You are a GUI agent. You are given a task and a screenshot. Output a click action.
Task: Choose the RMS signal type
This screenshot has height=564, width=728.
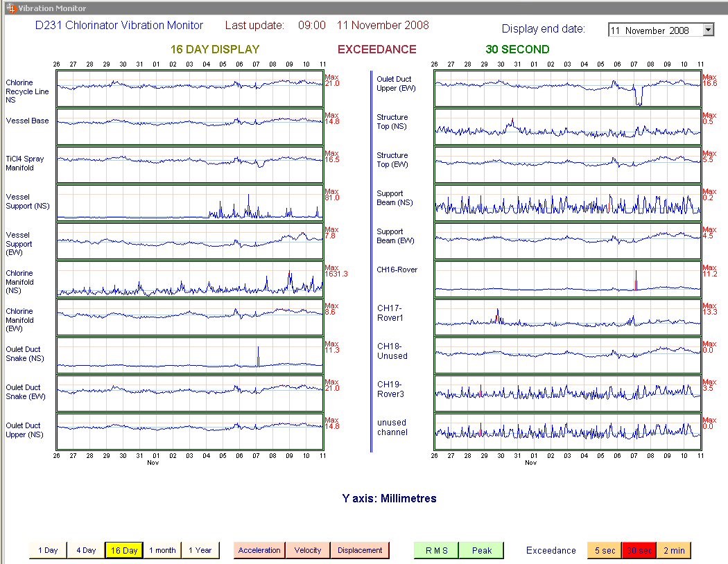click(437, 550)
